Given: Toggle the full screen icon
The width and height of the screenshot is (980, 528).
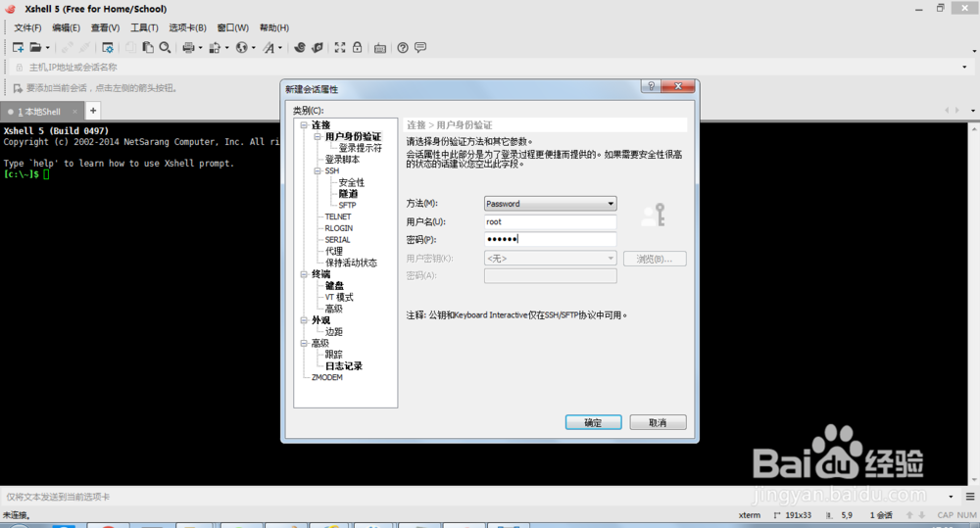Looking at the screenshot, I should [340, 47].
